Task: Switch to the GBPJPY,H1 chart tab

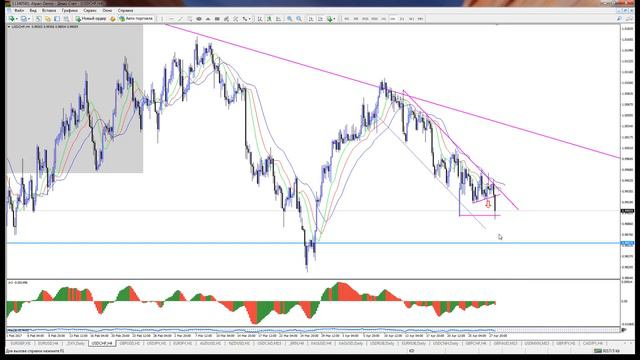Action: 565,343
